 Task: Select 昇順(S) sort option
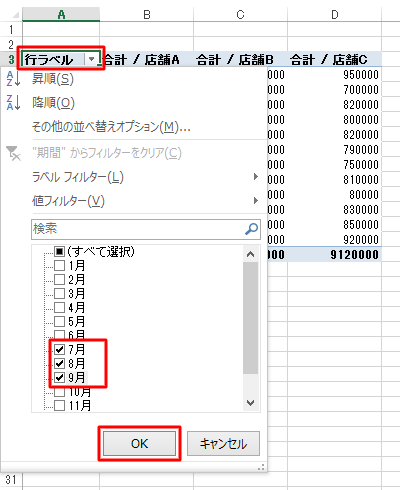53,79
